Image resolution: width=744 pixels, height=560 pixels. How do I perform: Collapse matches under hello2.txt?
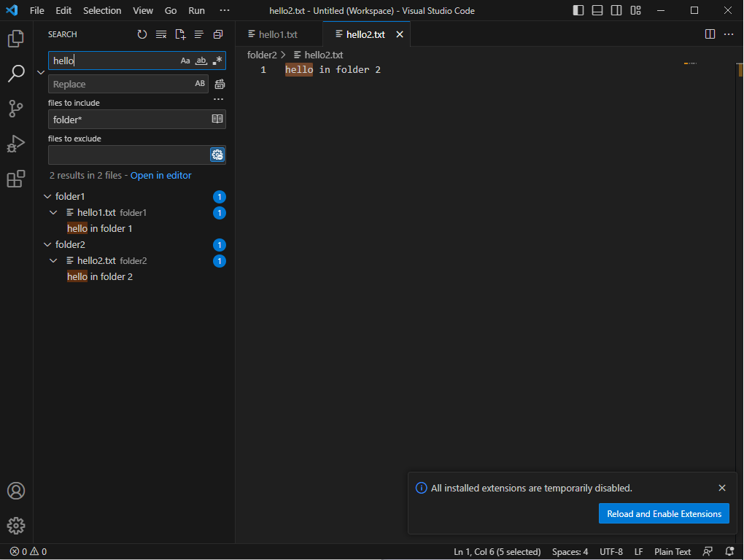pos(53,260)
